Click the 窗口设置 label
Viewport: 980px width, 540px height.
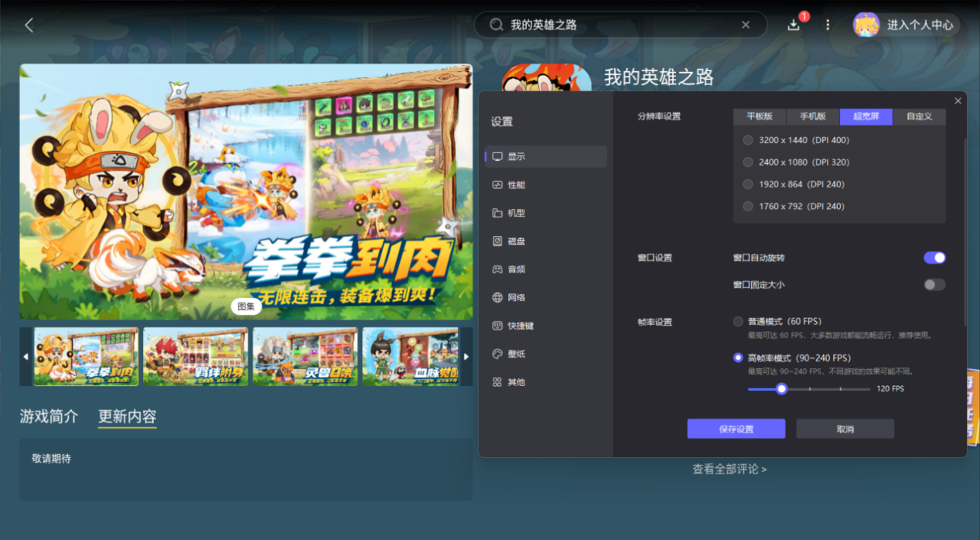(x=654, y=258)
